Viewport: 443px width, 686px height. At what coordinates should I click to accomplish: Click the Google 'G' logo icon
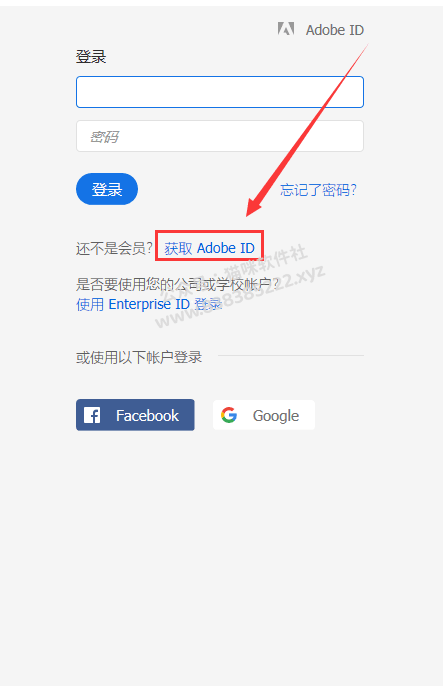229,415
